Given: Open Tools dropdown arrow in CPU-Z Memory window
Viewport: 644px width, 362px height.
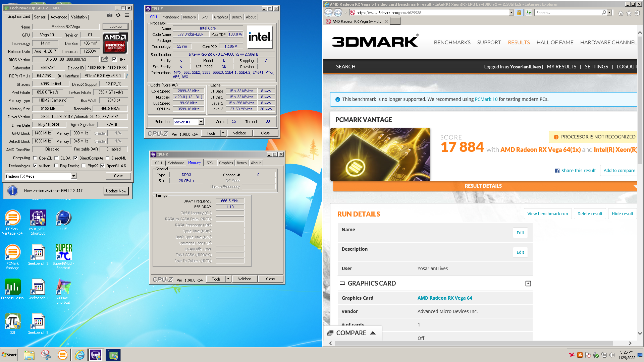Looking at the screenshot, I should point(228,279).
